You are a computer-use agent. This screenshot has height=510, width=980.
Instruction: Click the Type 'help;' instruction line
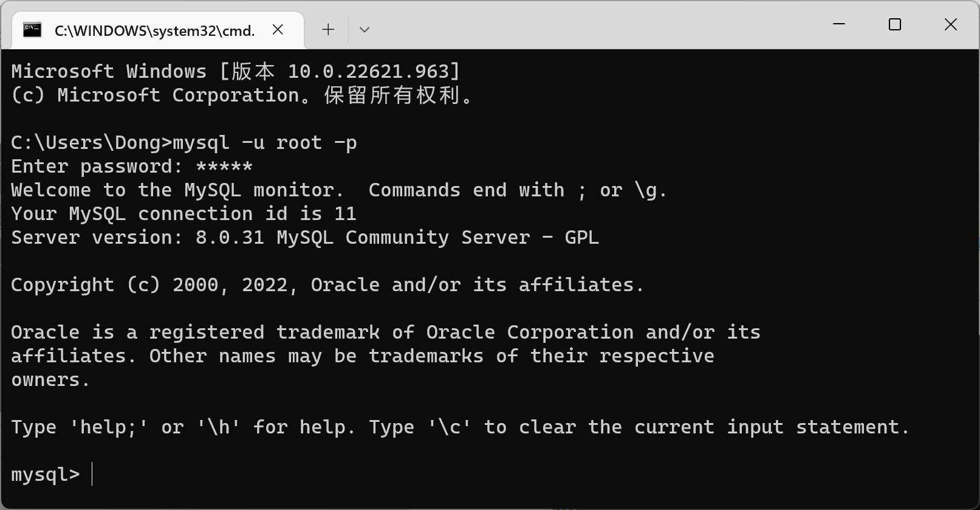coord(459,426)
